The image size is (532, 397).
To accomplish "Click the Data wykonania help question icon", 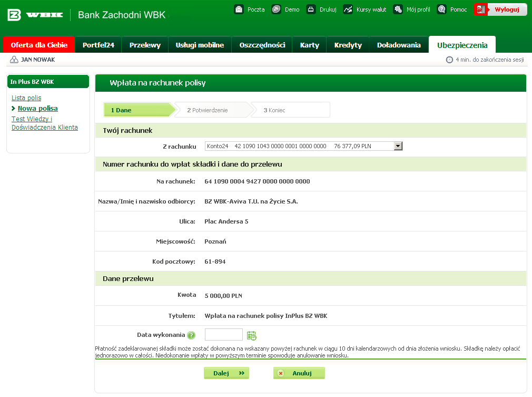I will (191, 335).
